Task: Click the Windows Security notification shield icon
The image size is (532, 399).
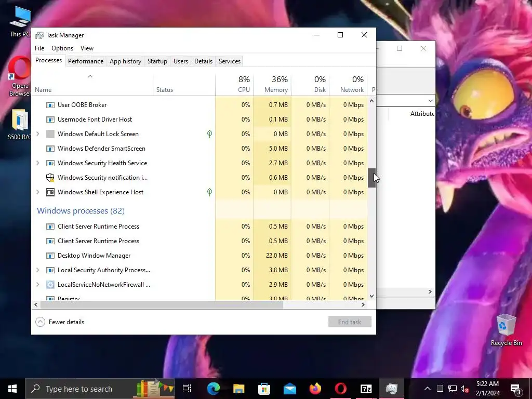Action: [x=50, y=178]
